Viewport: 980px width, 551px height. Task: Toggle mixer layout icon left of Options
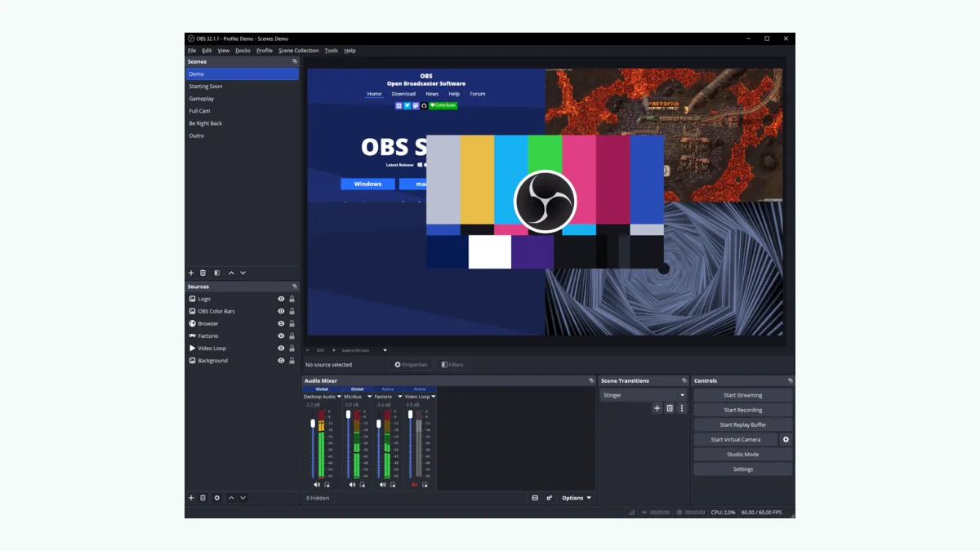[535, 498]
